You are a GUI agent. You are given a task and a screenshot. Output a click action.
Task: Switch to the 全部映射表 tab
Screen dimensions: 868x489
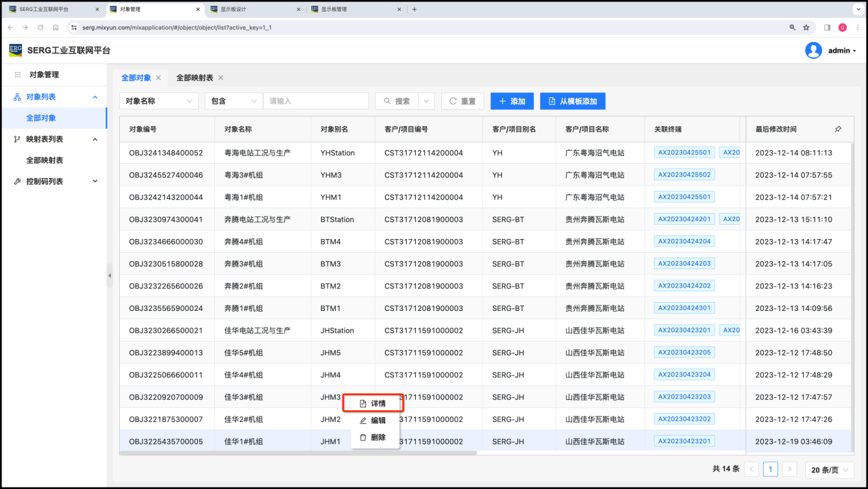click(x=195, y=78)
